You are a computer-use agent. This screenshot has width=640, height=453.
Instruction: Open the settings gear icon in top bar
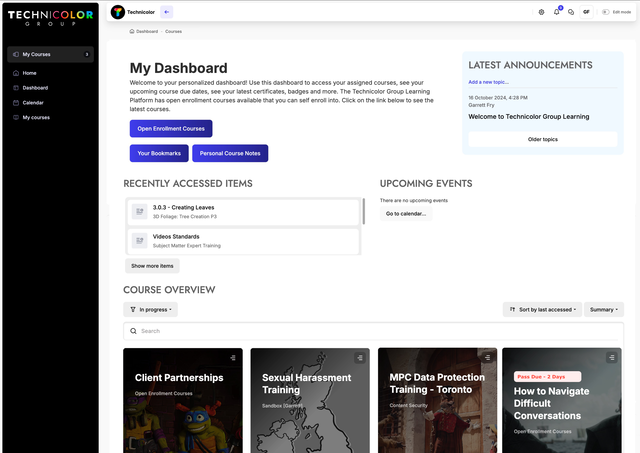click(541, 12)
